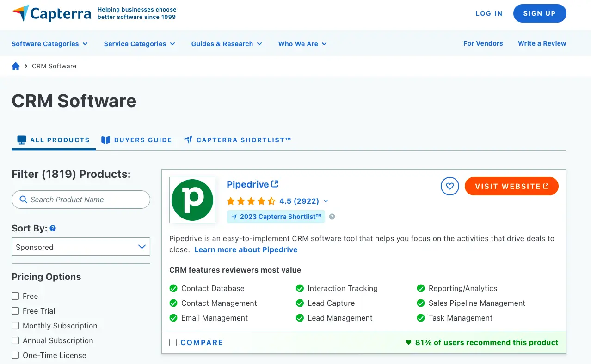Open the Capterra Shortlist tab

[x=237, y=140]
